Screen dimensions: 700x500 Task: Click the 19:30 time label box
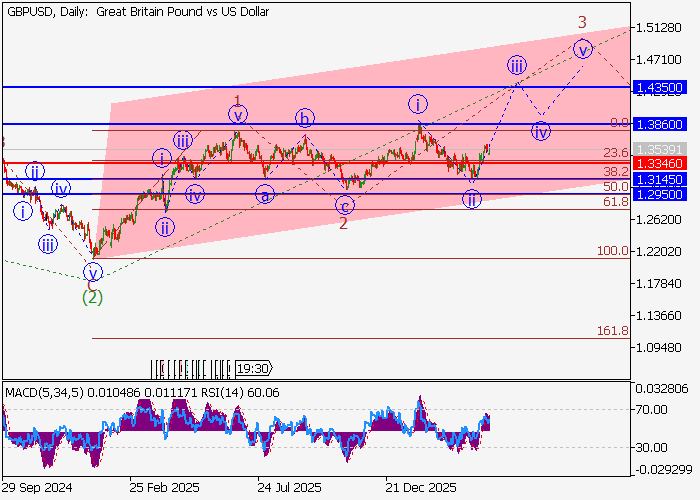(x=252, y=368)
